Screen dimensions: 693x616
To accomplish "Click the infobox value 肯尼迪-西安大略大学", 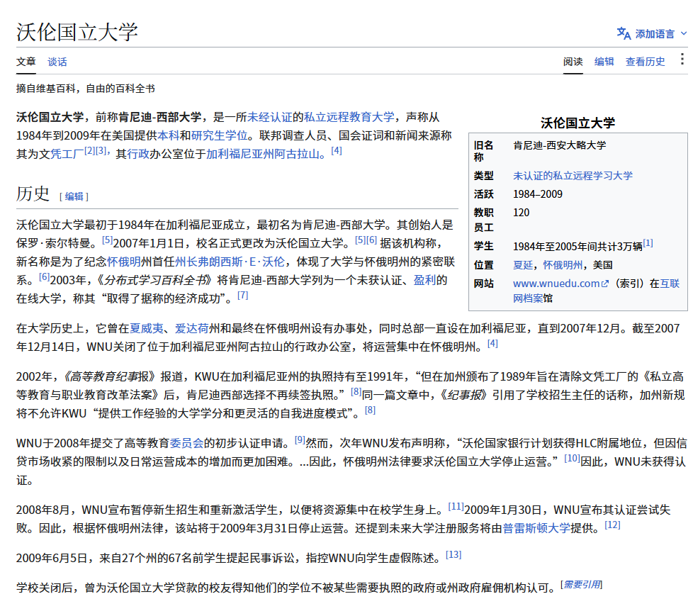I will [560, 145].
